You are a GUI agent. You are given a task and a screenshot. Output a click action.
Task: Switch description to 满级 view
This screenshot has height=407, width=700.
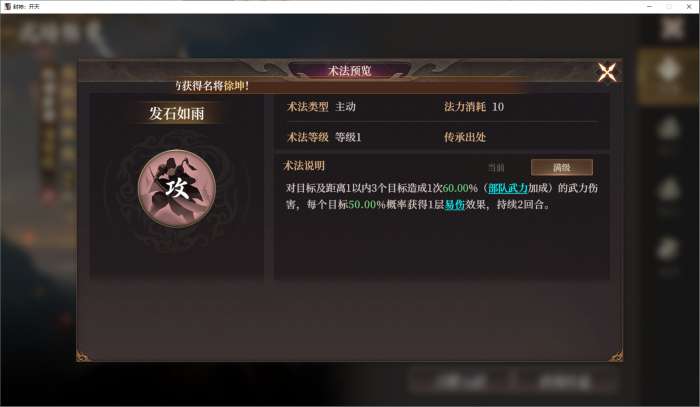pos(562,167)
